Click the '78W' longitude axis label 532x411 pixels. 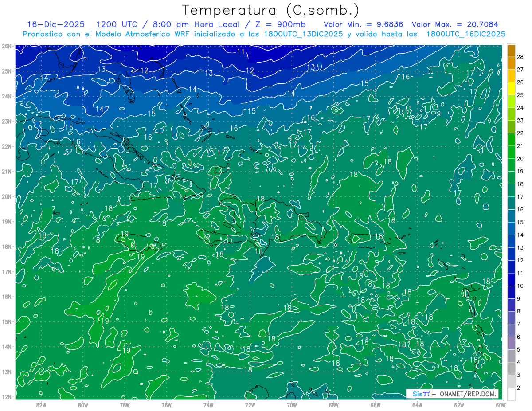coord(125,405)
